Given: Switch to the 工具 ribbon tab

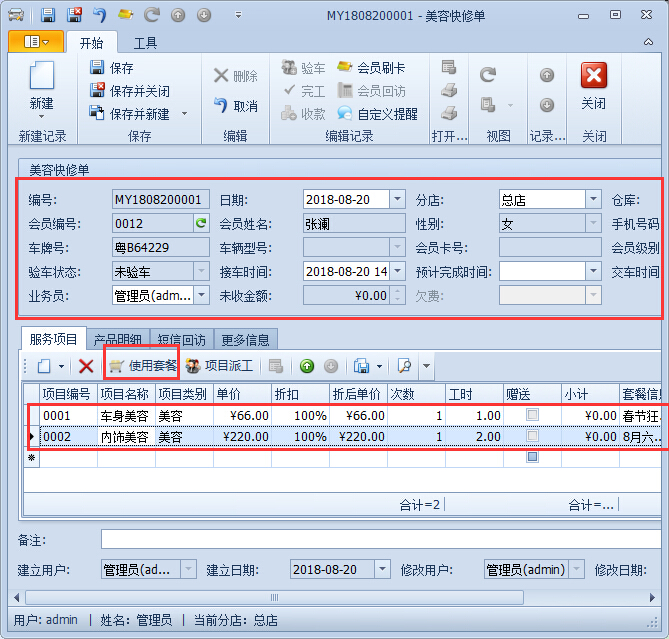Looking at the screenshot, I should [x=145, y=43].
